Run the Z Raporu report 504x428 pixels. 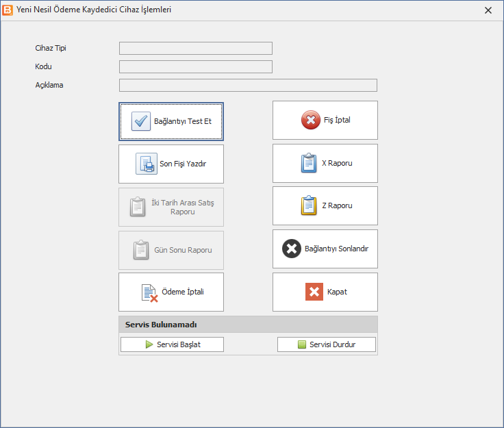[325, 205]
